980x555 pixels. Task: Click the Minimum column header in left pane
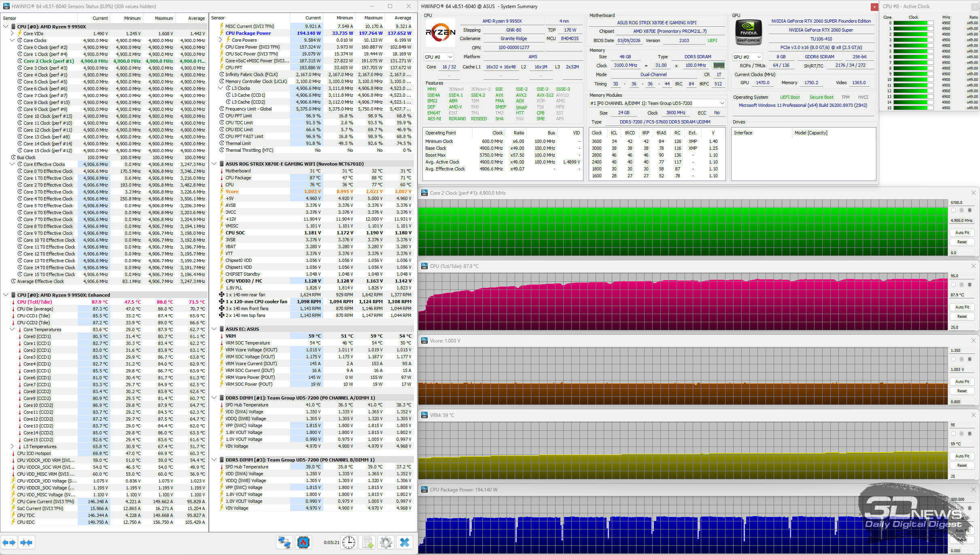[126, 18]
